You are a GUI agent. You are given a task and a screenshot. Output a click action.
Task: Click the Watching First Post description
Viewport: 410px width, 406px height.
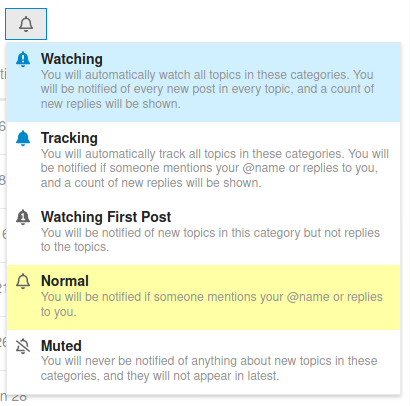pyautogui.click(x=210, y=240)
